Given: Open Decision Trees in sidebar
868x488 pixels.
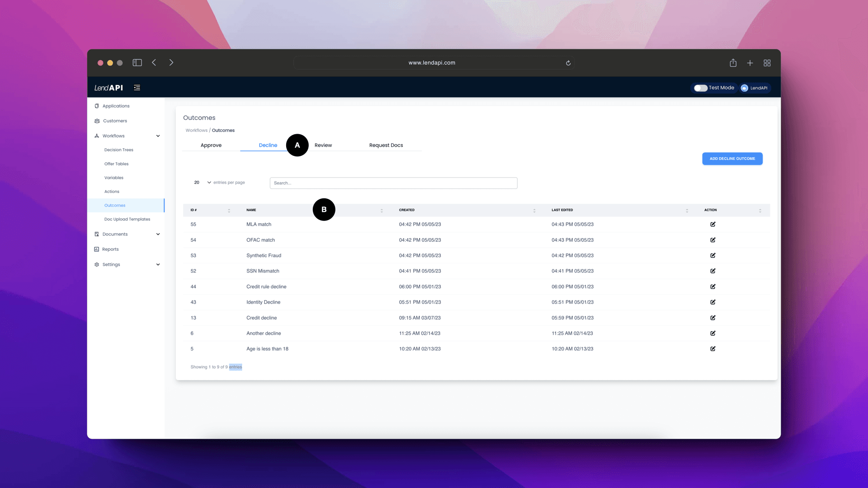Looking at the screenshot, I should coord(118,150).
